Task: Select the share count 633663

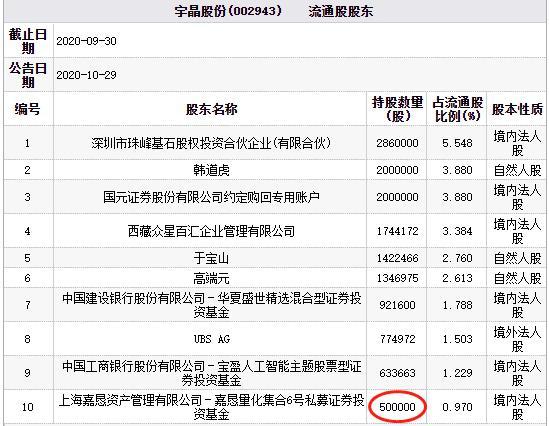Action: [x=397, y=373]
